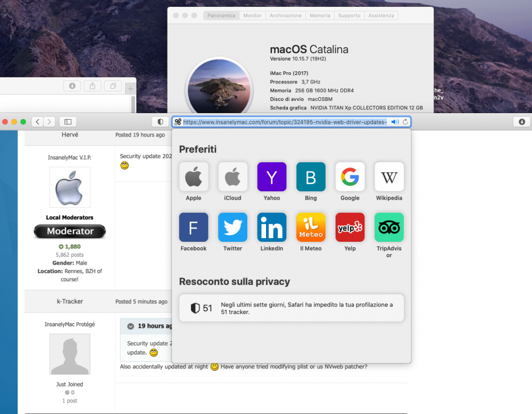Click the Moderator badge
The width and height of the screenshot is (532, 414).
pos(70,231)
